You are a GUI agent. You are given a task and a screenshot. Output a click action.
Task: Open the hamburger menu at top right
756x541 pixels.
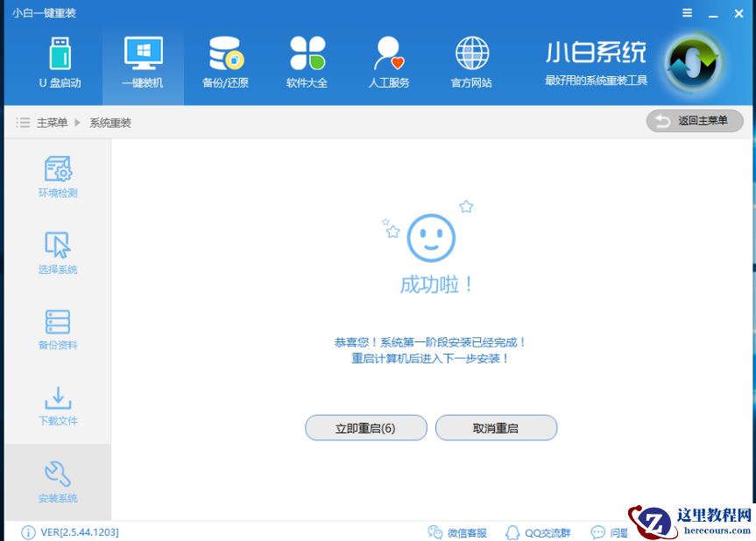click(x=687, y=13)
